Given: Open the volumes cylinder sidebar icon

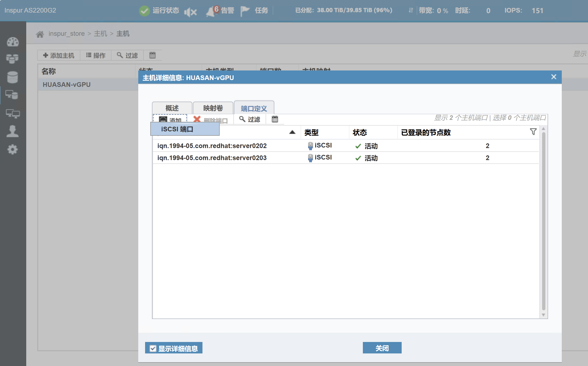Looking at the screenshot, I should [x=12, y=77].
